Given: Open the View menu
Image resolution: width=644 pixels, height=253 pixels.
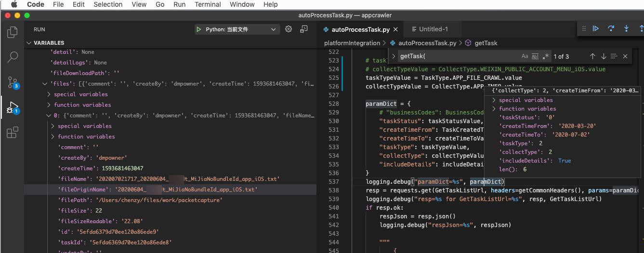Looking at the screenshot, I should click(139, 4).
